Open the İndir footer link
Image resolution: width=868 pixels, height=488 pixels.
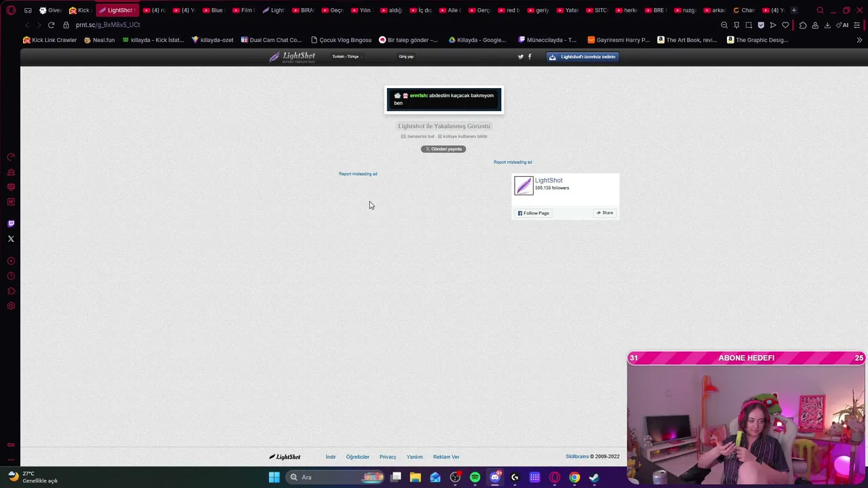tap(331, 457)
